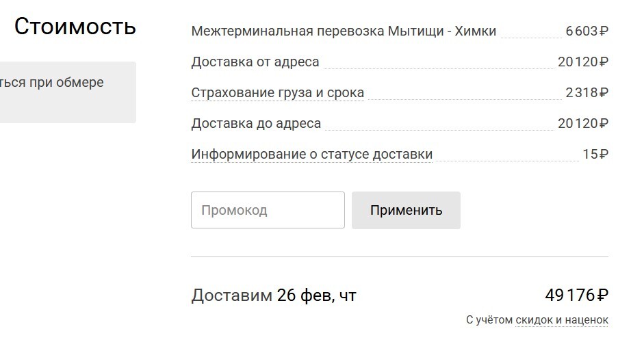Open the Страхование груза и срока details
The image size is (644, 342).
(277, 92)
